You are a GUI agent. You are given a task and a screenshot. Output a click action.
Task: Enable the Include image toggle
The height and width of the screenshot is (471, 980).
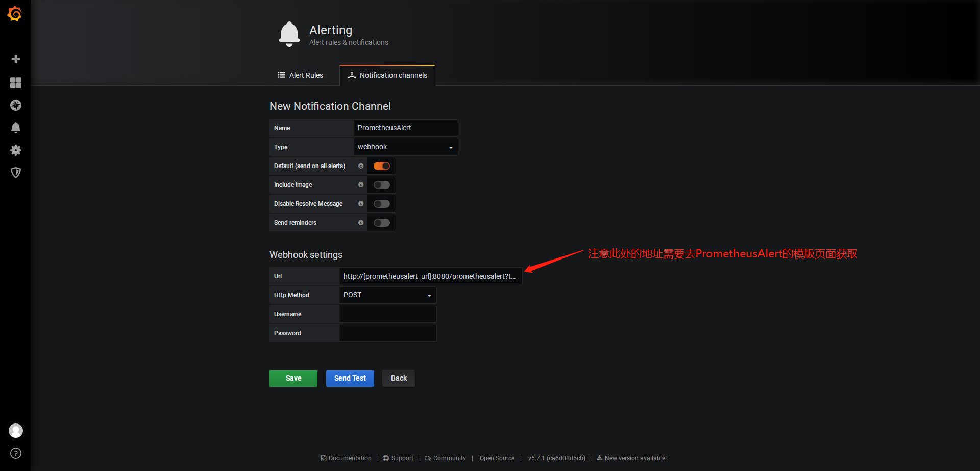(x=381, y=185)
